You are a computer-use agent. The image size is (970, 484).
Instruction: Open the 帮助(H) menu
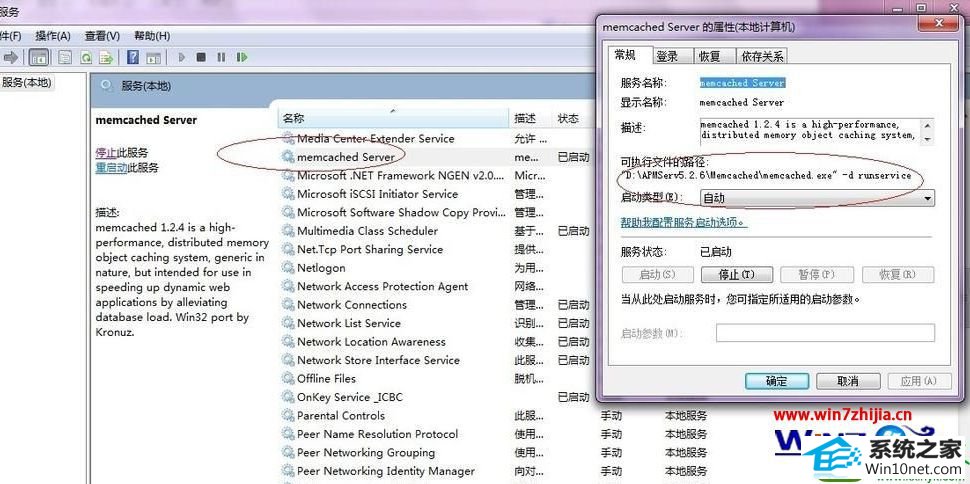[152, 35]
